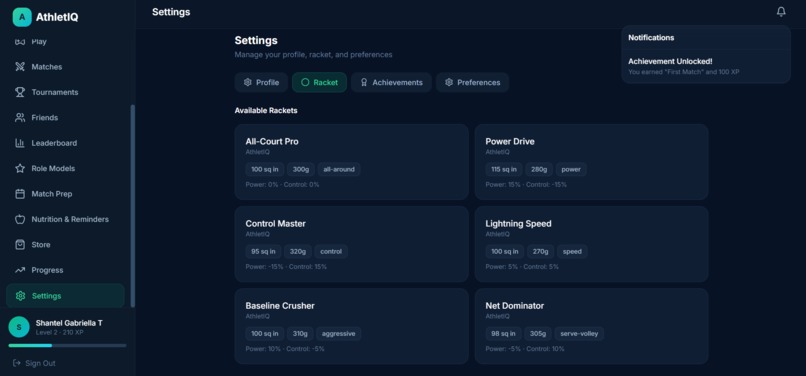Click the gear icon on Preferences tab
806x376 pixels.
click(x=449, y=82)
